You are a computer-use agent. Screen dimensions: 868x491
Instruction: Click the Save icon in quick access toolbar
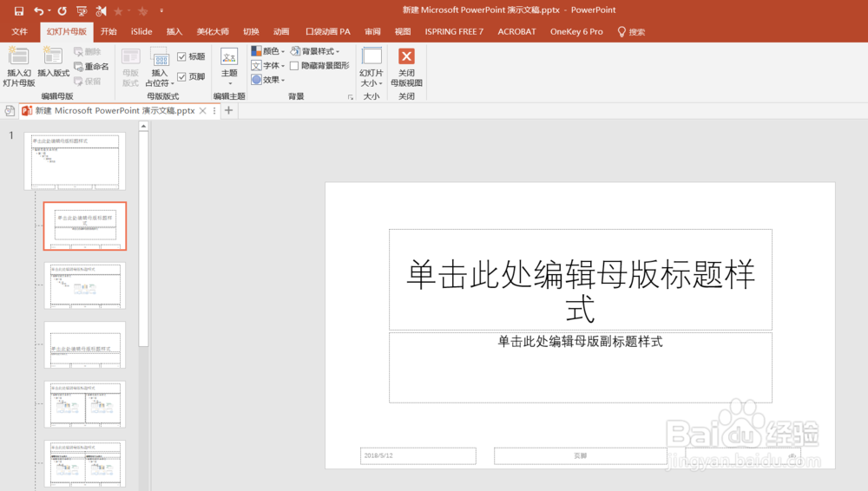19,10
